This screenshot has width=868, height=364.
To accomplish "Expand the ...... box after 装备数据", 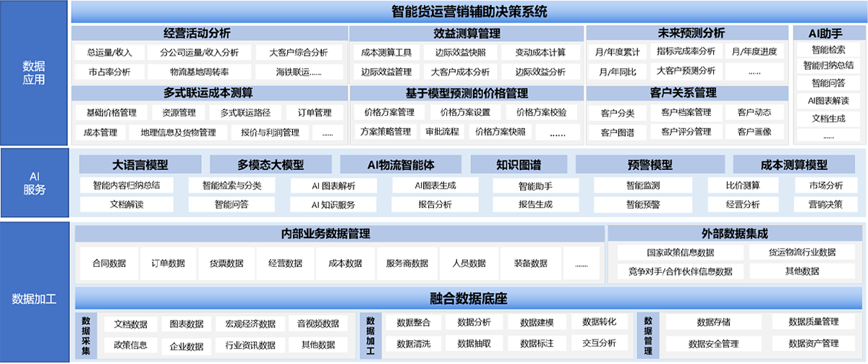I will 582,263.
